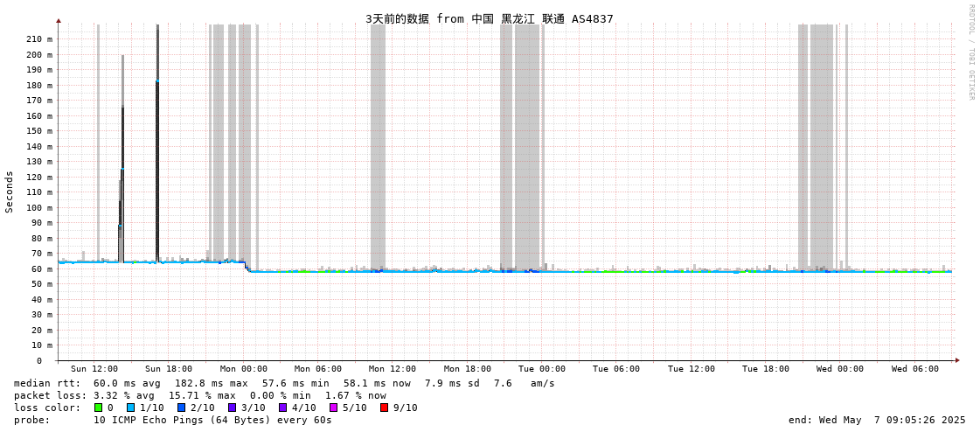Image resolution: width=980 pixels, height=432 pixels.
Task: Click the '15.71 % max' packet loss value
Action: coord(202,396)
